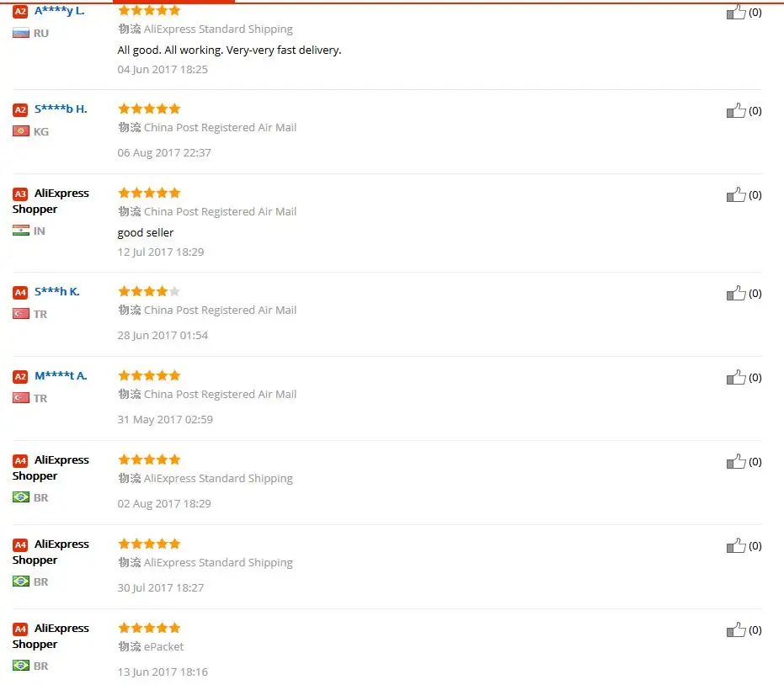This screenshot has height=685, width=784.
Task: Click the A2 level badge beside A****y L.
Action: tap(20, 12)
